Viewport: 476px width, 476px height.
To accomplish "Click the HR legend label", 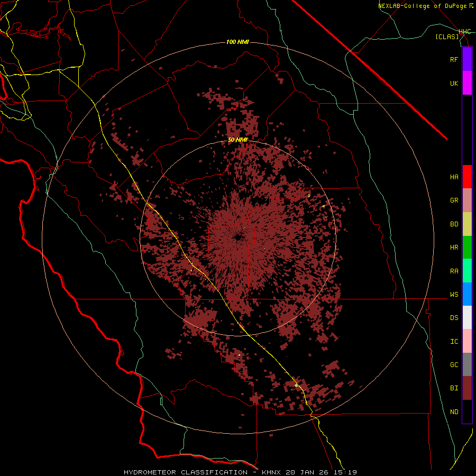I will 454,248.
